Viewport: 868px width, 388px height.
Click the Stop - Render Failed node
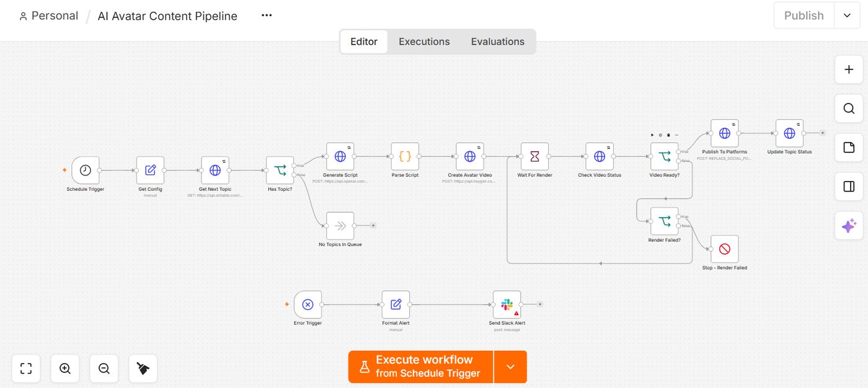coord(725,249)
